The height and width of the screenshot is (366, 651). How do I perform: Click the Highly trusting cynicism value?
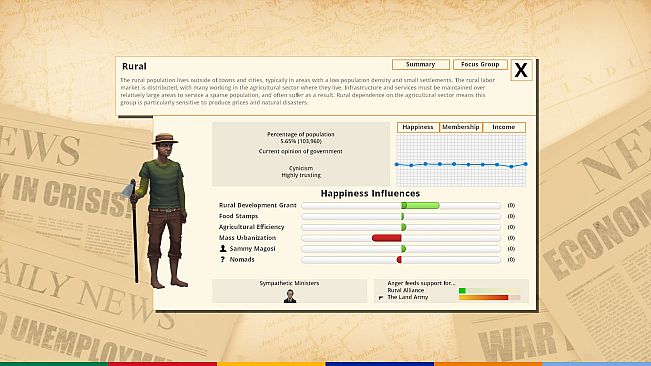pyautogui.click(x=301, y=175)
